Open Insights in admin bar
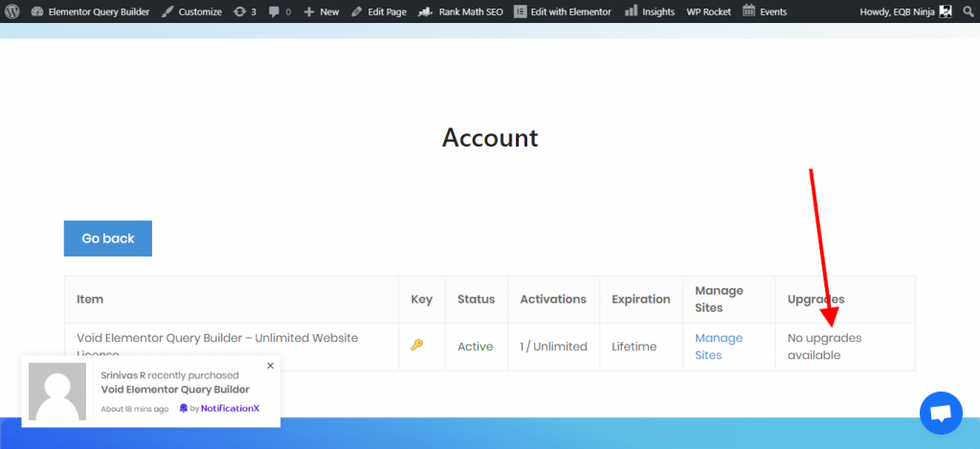The height and width of the screenshot is (449, 980). 650,11
